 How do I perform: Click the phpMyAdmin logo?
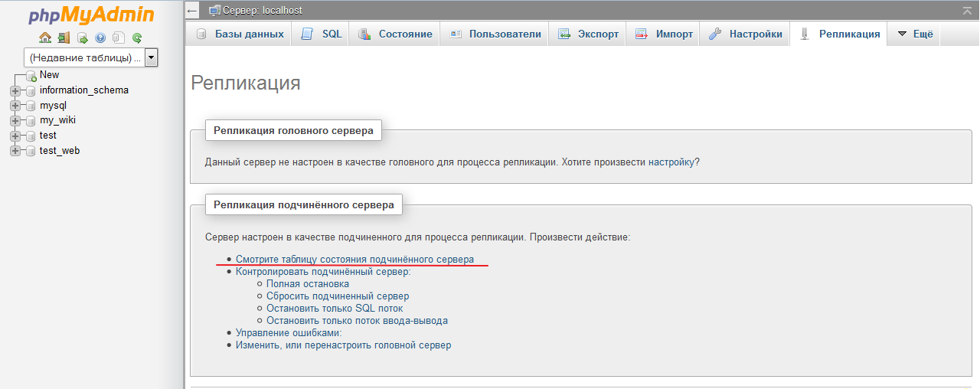pyautogui.click(x=91, y=15)
